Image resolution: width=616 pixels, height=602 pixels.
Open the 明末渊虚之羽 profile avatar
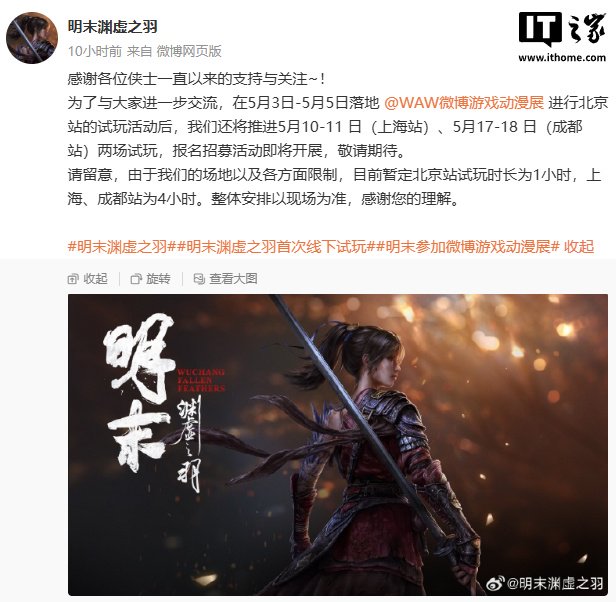click(32, 38)
